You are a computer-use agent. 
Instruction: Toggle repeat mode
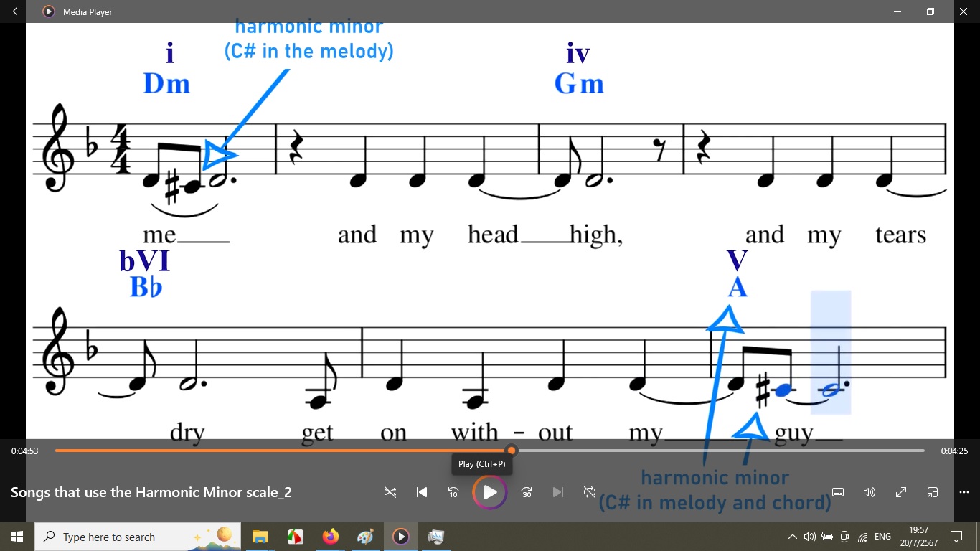pyautogui.click(x=590, y=492)
